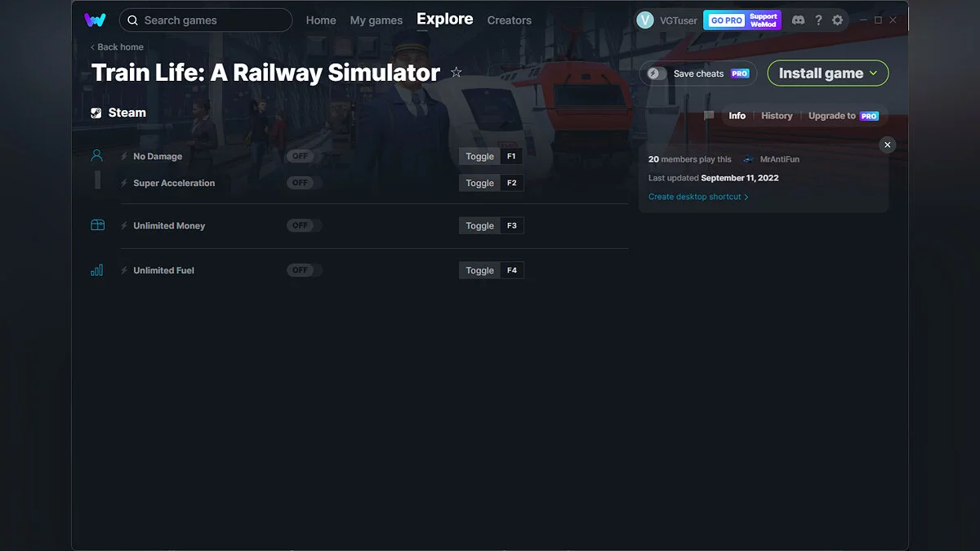Click the search magnifier icon
The image size is (980, 551).
tap(133, 20)
